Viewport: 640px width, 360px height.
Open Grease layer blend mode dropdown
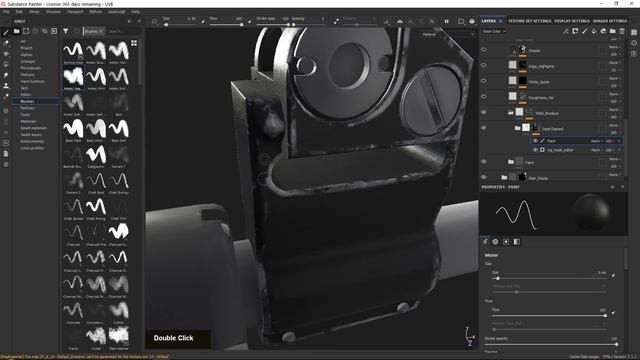point(615,47)
